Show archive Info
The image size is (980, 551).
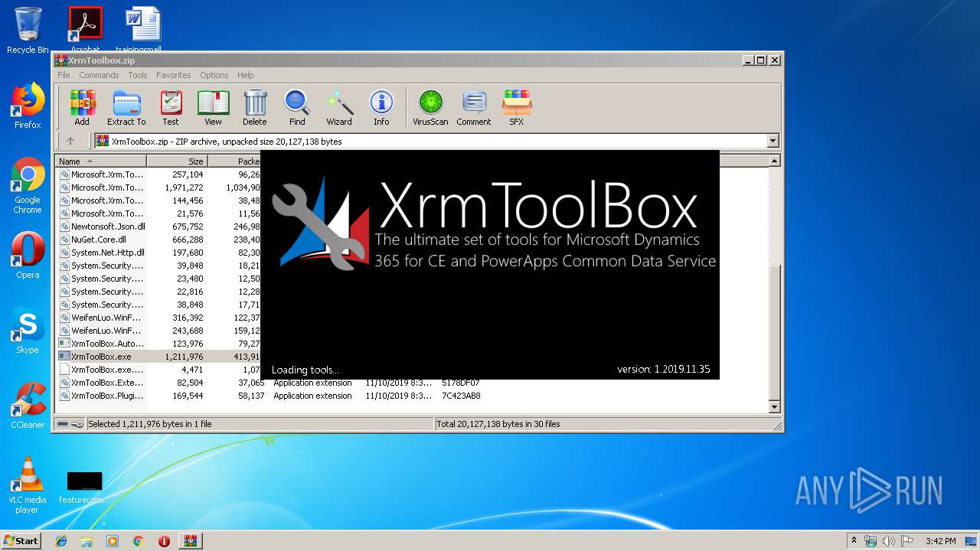click(381, 107)
